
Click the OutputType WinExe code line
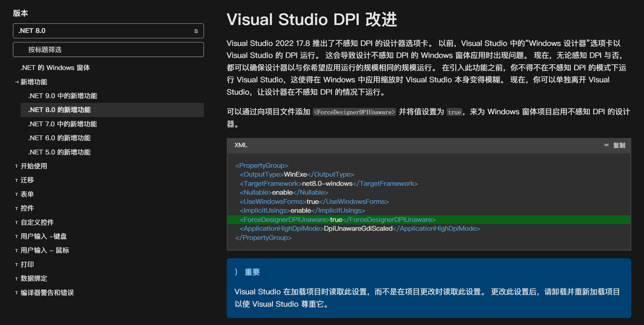pos(297,174)
